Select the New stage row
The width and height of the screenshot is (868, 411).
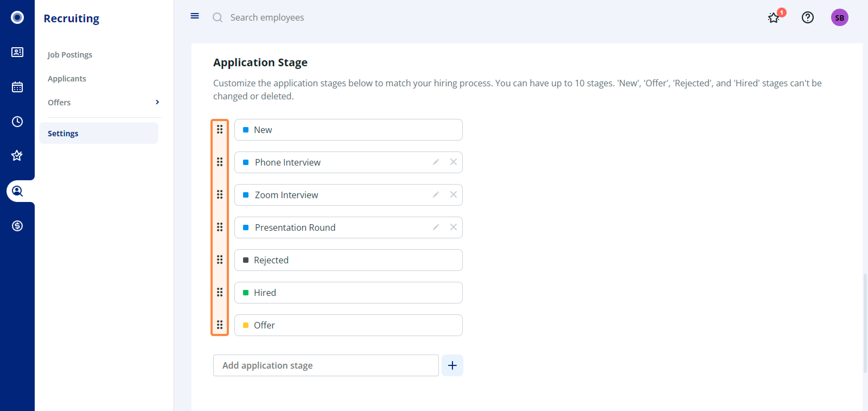[348, 130]
